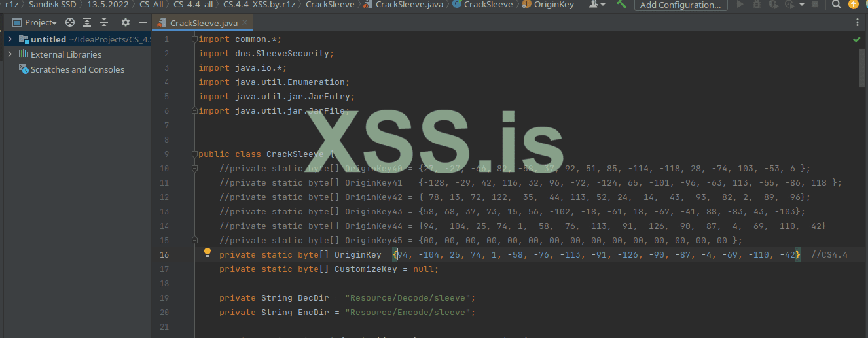Click Build project hammer icon
Image resolution: width=868 pixels, height=338 pixels.
[621, 5]
